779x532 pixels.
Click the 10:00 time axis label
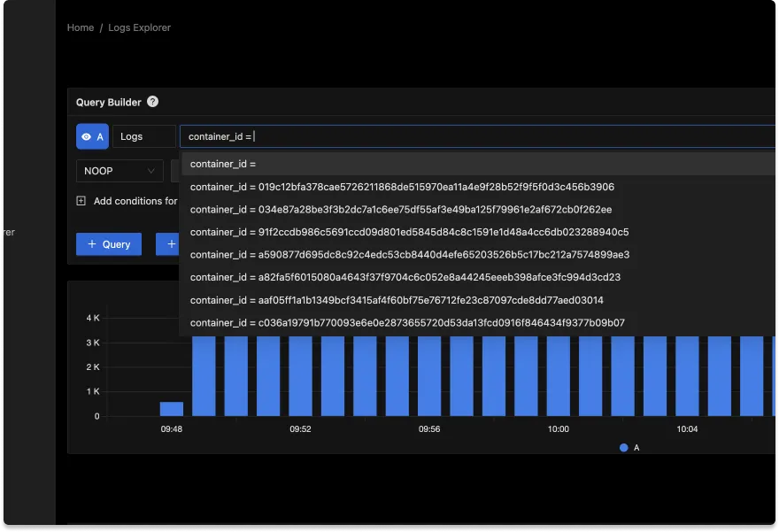click(x=559, y=428)
